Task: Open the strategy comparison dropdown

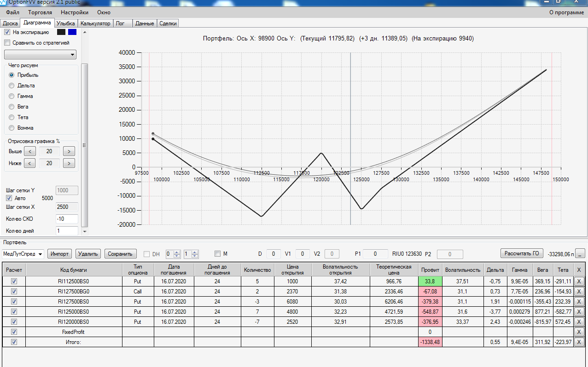Action: pyautogui.click(x=40, y=55)
